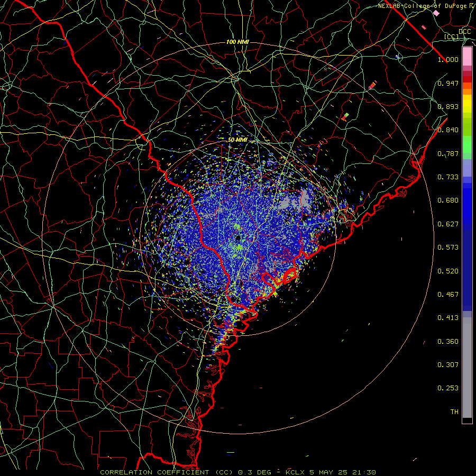Click the "KCLX" station identifier in the caption
The width and height of the screenshot is (476, 476).
[x=295, y=472]
